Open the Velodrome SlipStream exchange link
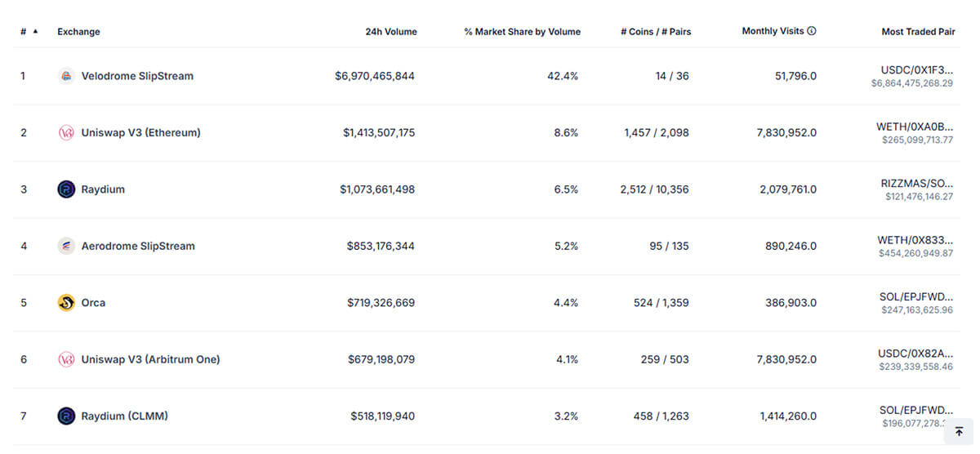The height and width of the screenshot is (454, 980). click(137, 76)
